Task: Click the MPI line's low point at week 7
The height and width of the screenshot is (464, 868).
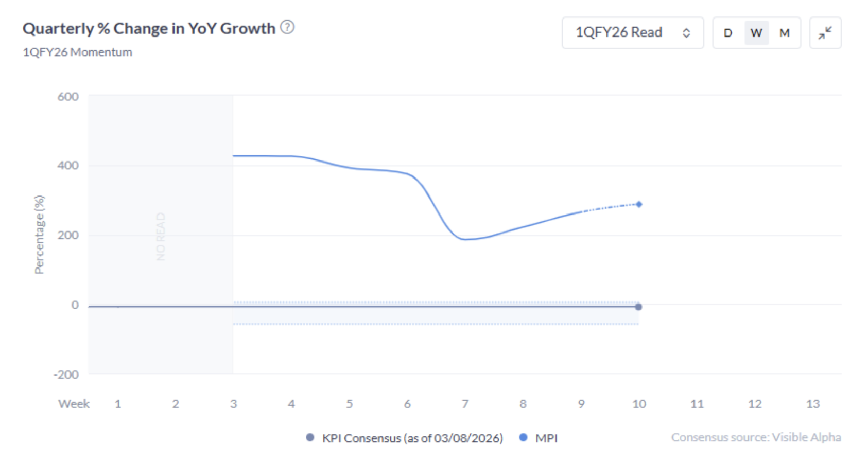Action: (x=465, y=239)
